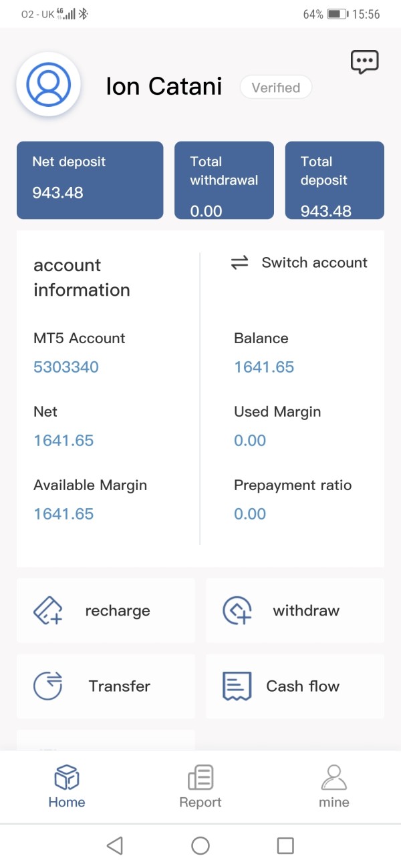Open the Total withdrawal card
401x868 pixels.
224,180
